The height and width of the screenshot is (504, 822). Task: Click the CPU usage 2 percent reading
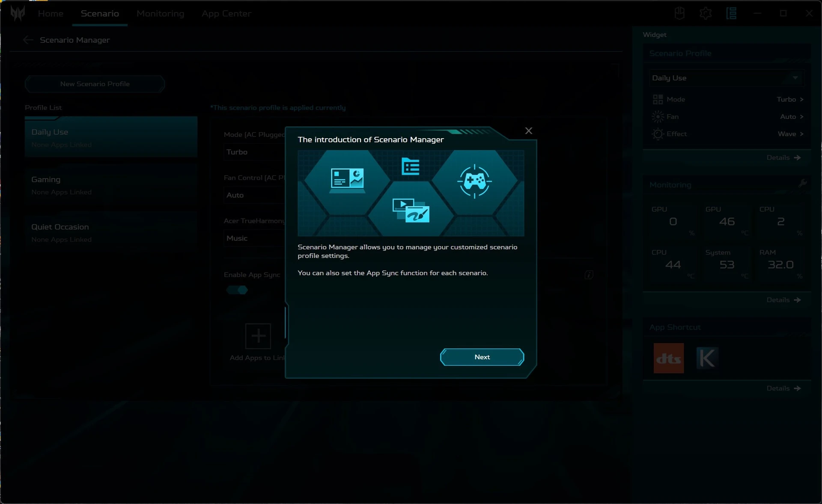coord(780,222)
